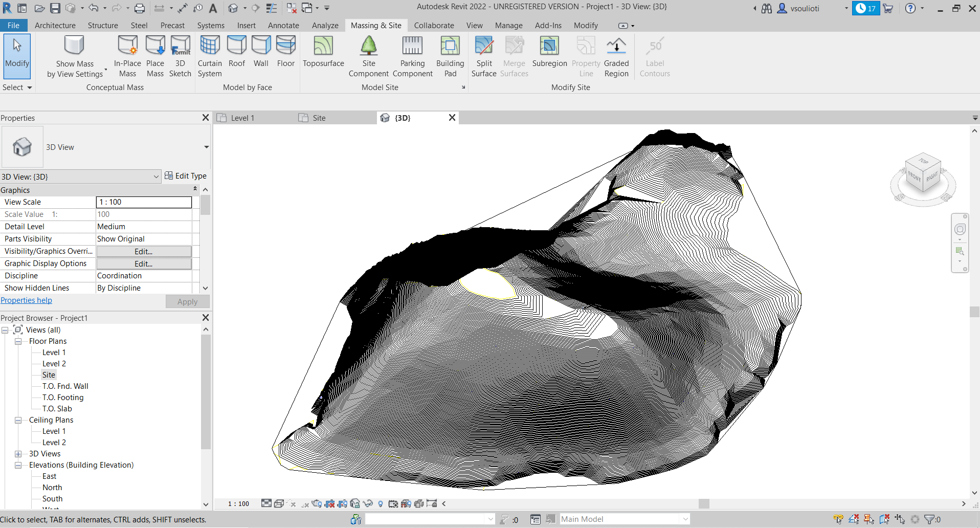Image resolution: width=980 pixels, height=528 pixels.
Task: Toggle Crop View in view control bar
Action: 329,503
